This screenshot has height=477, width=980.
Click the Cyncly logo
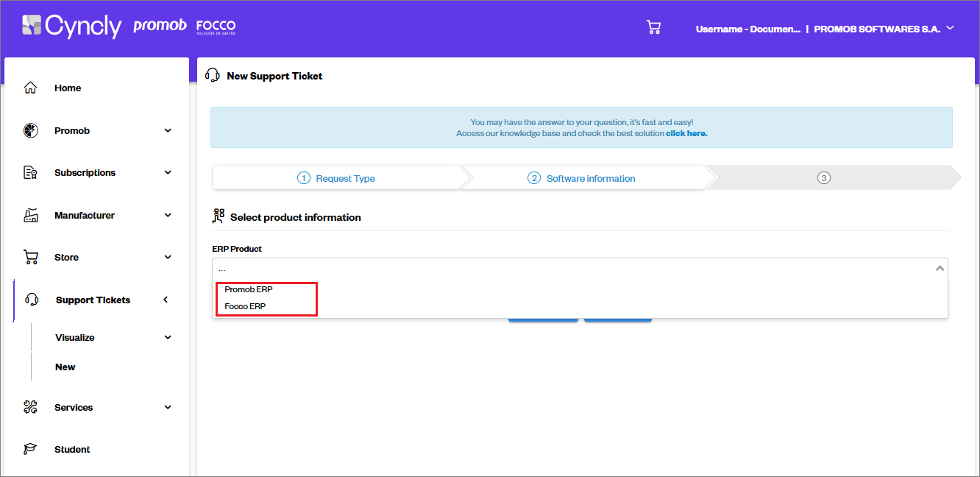(71, 26)
